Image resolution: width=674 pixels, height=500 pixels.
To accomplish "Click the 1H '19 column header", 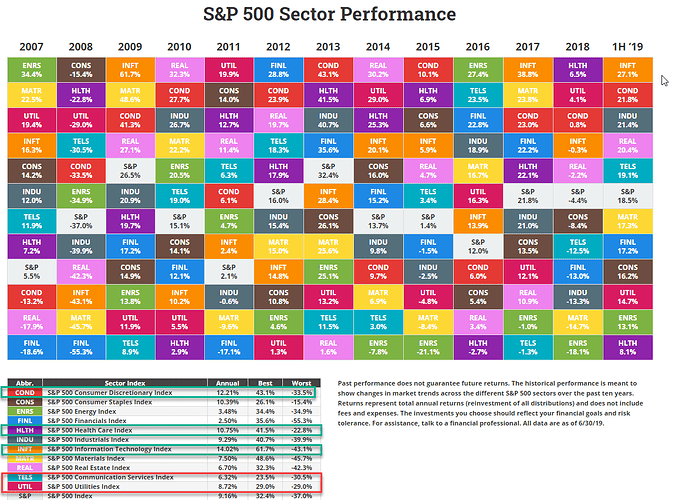I will pos(628,46).
